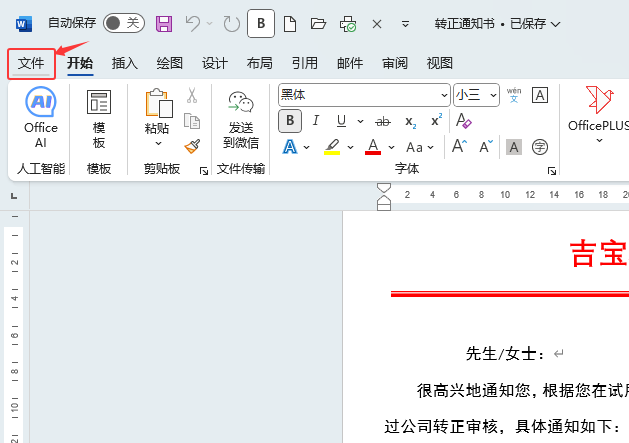This screenshot has width=629, height=443.
Task: Open the document title saved-status dropdown
Action: (556, 24)
